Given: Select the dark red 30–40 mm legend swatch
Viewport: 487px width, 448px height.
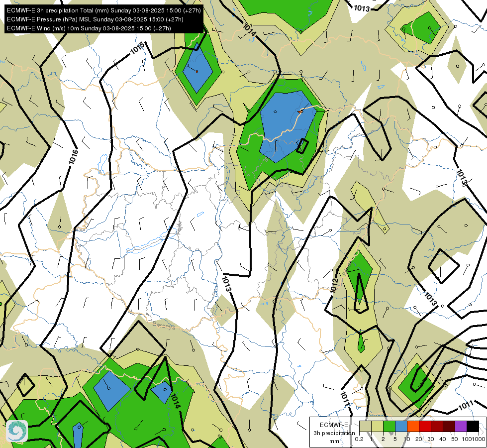Looking at the screenshot, I should 437,427.
